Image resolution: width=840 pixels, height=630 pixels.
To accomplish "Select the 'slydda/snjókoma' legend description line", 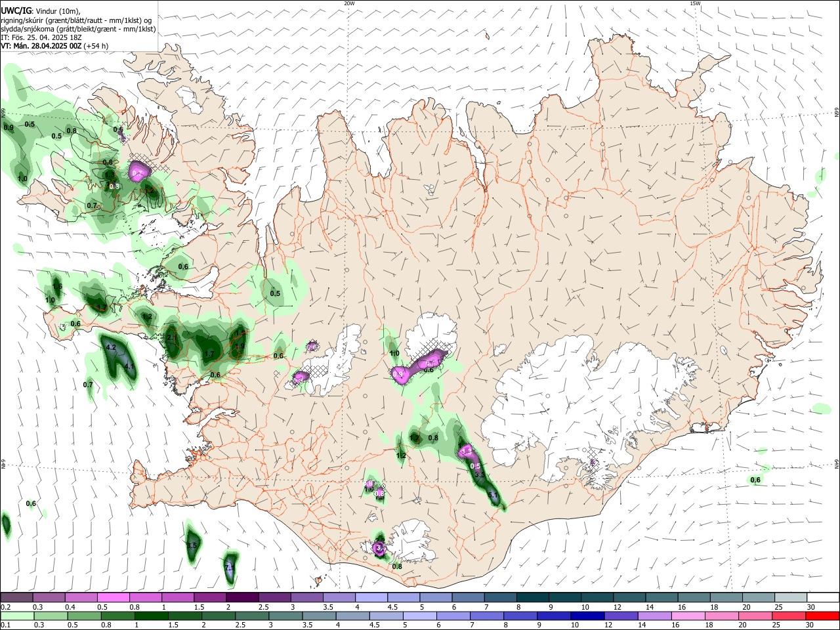I will click(78, 29).
